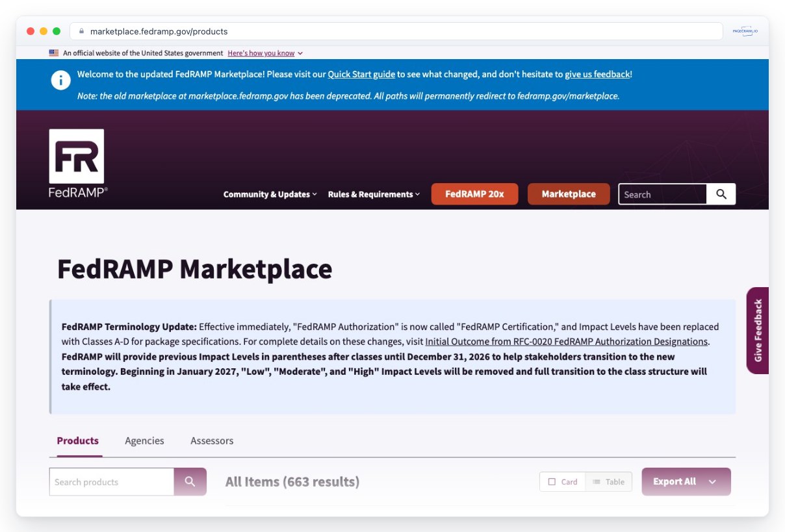
Task: Select the Assessors tab
Action: 212,440
